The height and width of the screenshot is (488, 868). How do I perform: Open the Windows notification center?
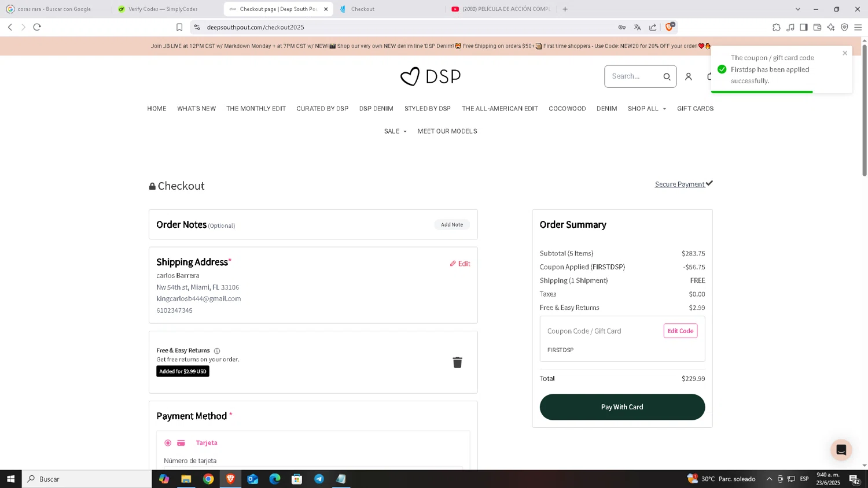[854, 479]
